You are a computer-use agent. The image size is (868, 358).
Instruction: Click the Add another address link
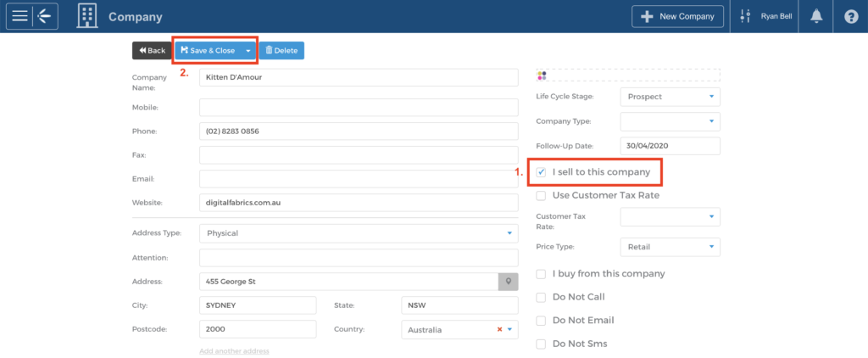coord(234,351)
